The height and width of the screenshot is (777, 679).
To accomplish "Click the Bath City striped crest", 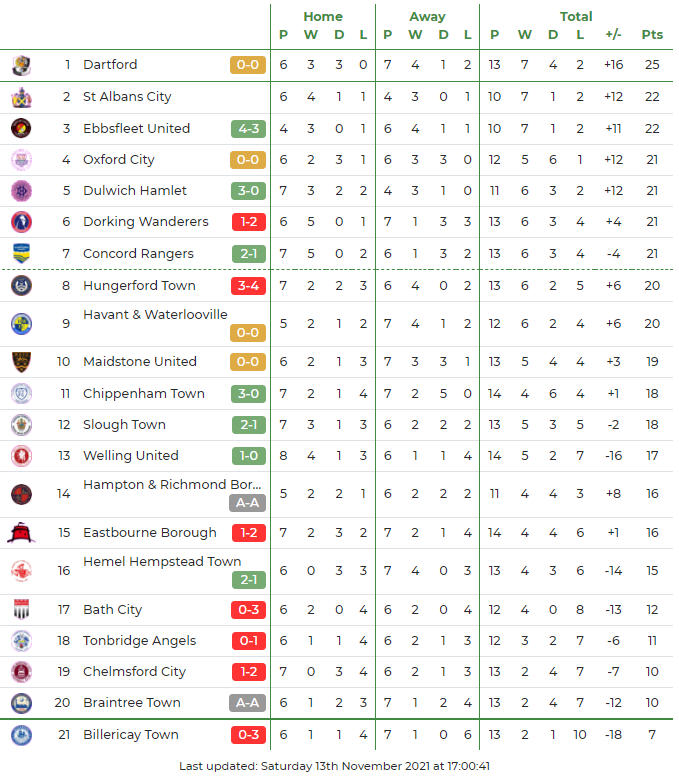I will click(21, 610).
